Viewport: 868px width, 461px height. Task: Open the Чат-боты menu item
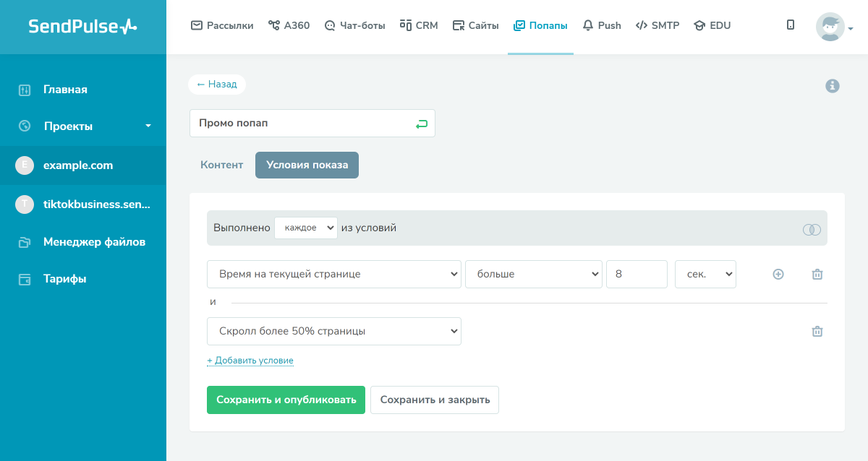[x=357, y=25]
